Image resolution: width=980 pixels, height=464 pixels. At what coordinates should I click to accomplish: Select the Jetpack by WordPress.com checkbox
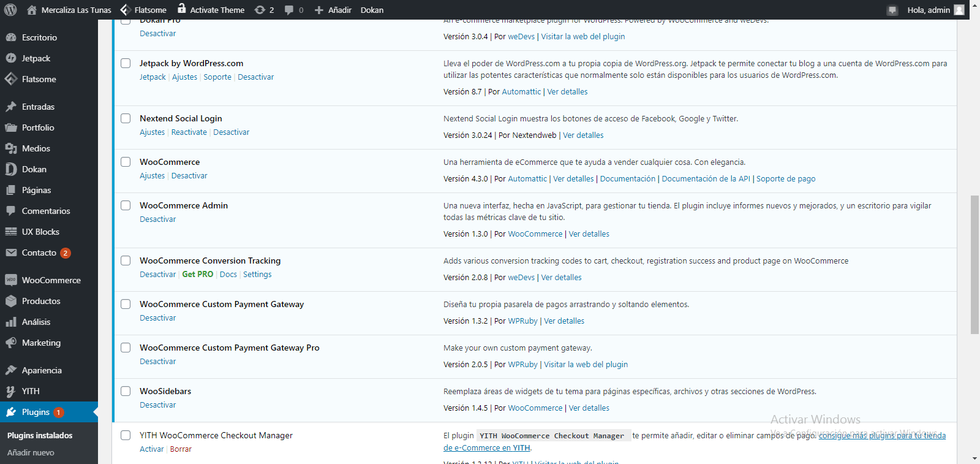point(126,63)
